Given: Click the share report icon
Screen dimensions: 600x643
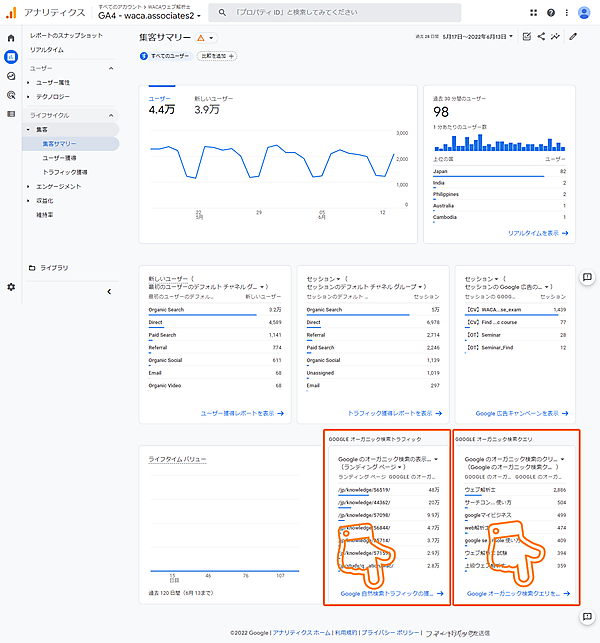Looking at the screenshot, I should [x=541, y=37].
